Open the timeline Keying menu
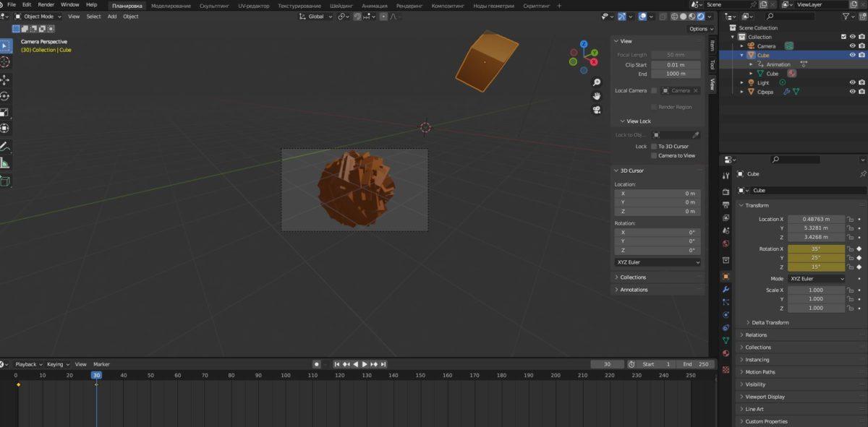The height and width of the screenshot is (427, 868). (57, 364)
